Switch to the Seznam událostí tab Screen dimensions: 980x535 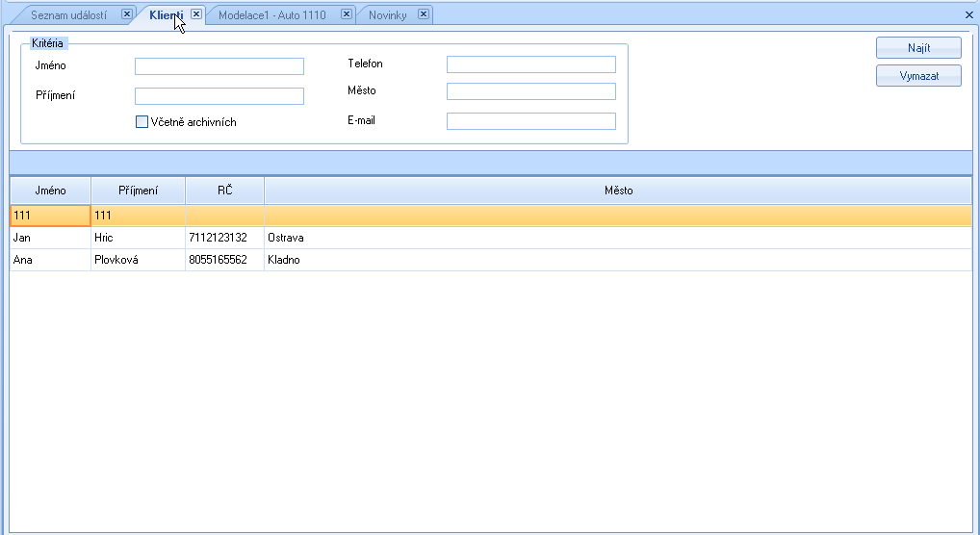tap(68, 15)
